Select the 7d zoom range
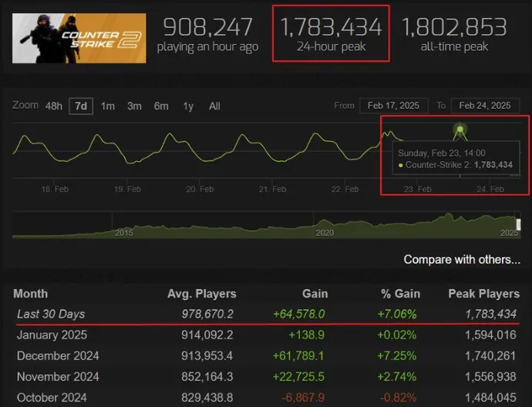Viewport: 532px width, 407px height. click(x=81, y=106)
